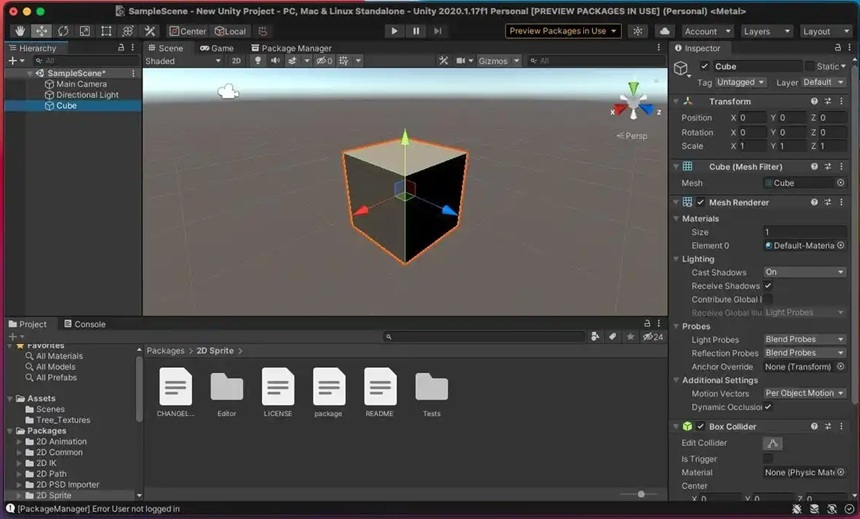Open the Layers dropdown
Image resolution: width=860 pixels, height=519 pixels.
coord(766,32)
